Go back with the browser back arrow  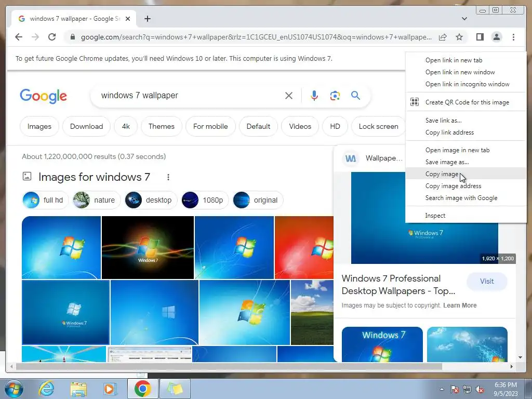point(19,37)
